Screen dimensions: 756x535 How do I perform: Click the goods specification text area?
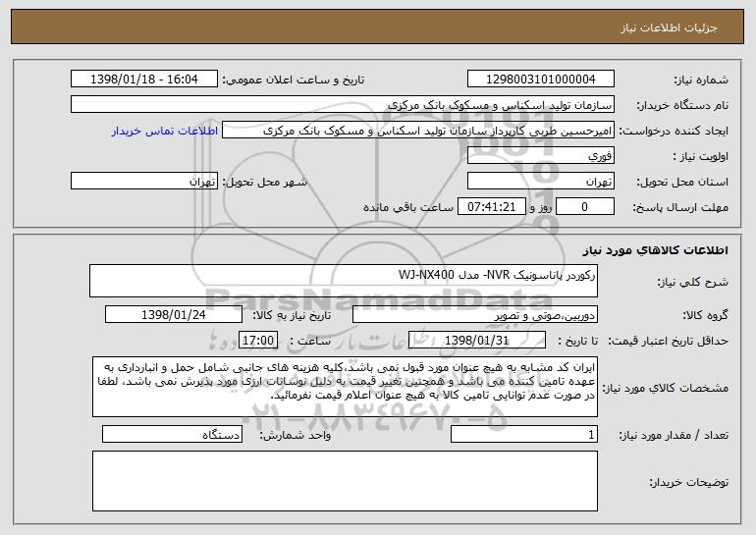pos(345,387)
